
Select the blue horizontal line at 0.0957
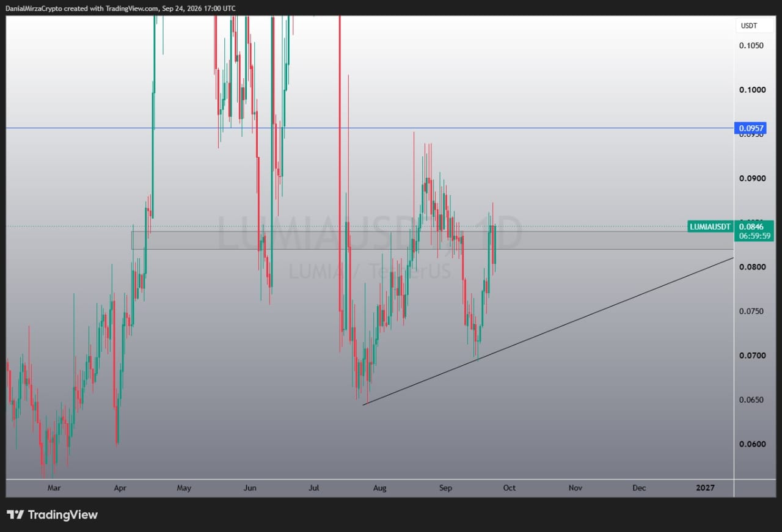pos(367,128)
